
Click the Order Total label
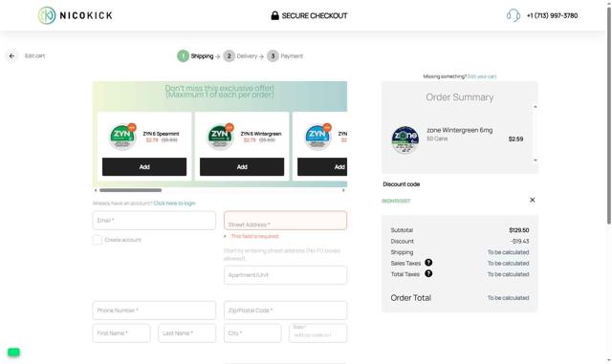[x=411, y=298]
